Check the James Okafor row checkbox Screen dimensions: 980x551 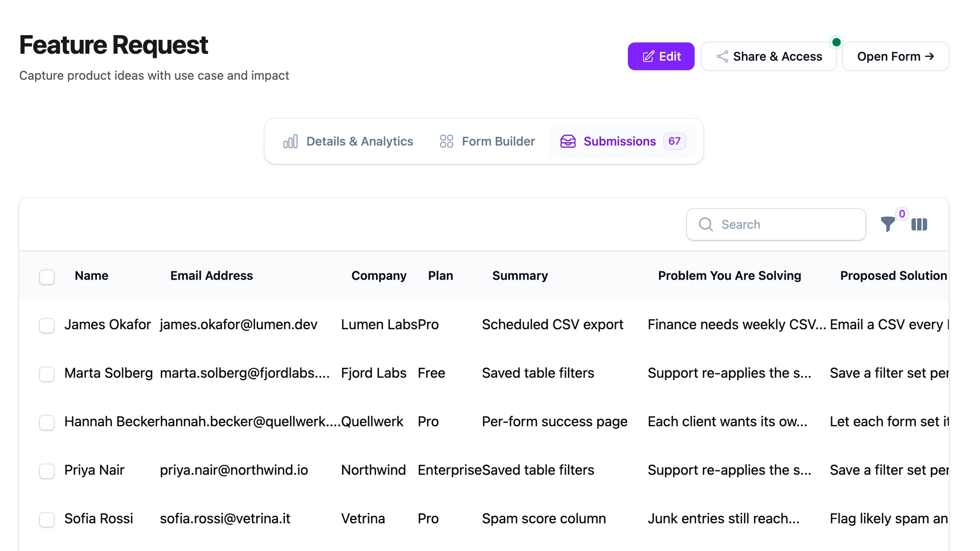pyautogui.click(x=47, y=325)
